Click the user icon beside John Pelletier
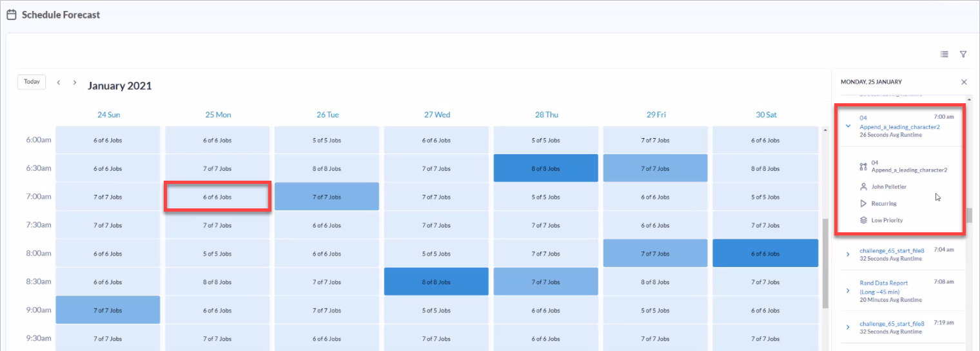Image resolution: width=980 pixels, height=351 pixels. point(863,186)
